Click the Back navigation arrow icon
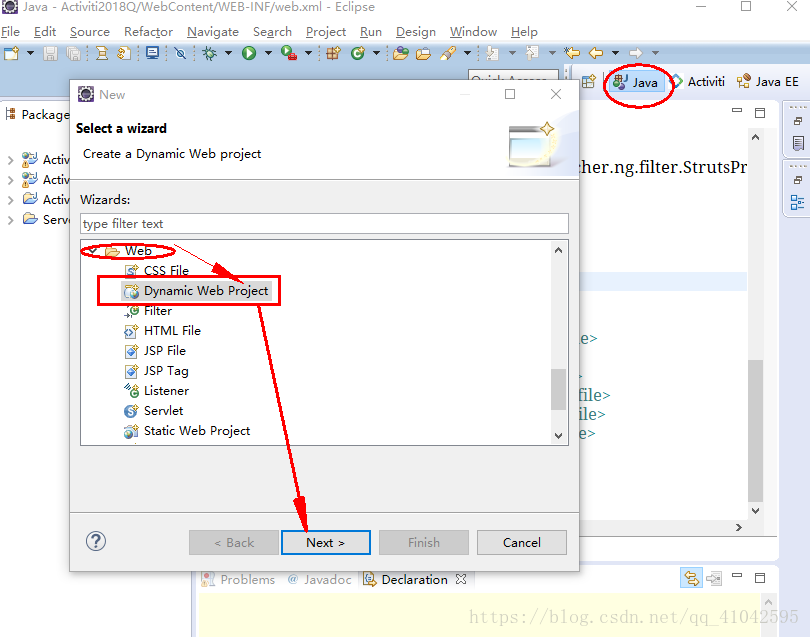 coord(596,53)
